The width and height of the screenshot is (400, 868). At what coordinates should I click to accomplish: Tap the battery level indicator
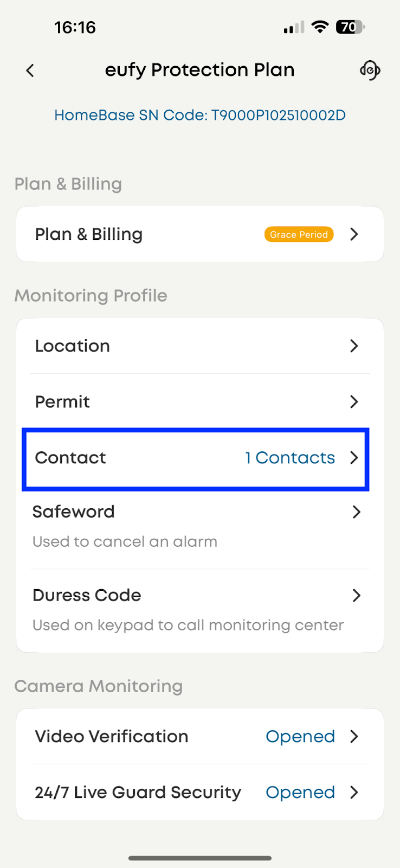(350, 27)
